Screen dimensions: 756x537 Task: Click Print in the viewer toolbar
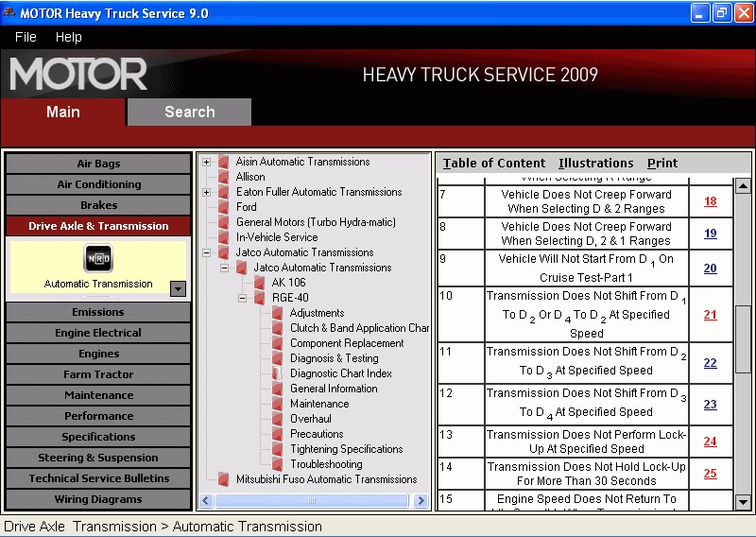click(x=662, y=164)
